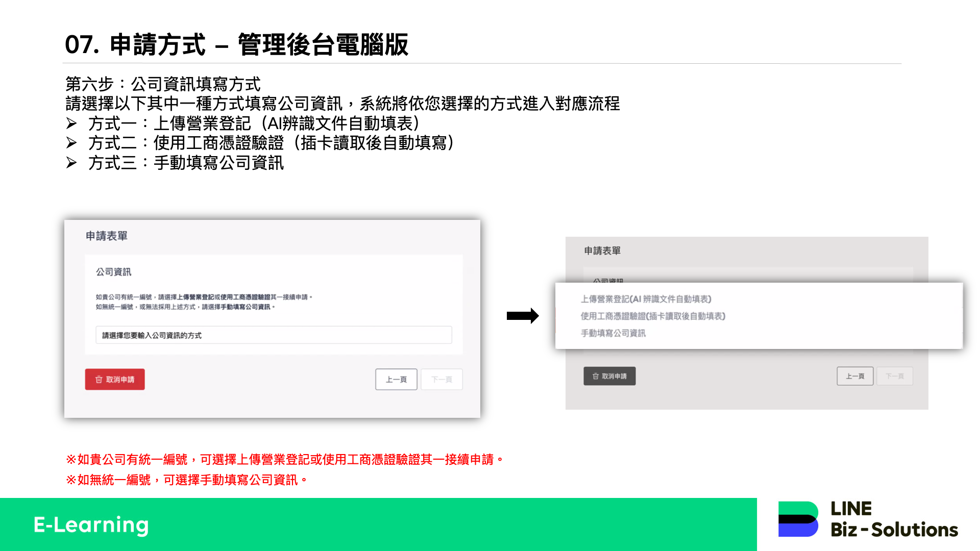
Task: Click trash icon on red 取消申請 button
Action: 99,380
